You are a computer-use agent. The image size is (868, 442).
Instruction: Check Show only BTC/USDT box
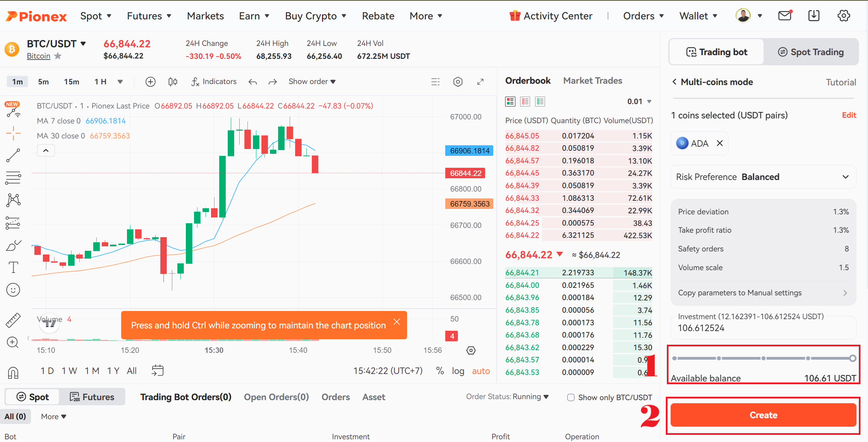[x=571, y=397]
